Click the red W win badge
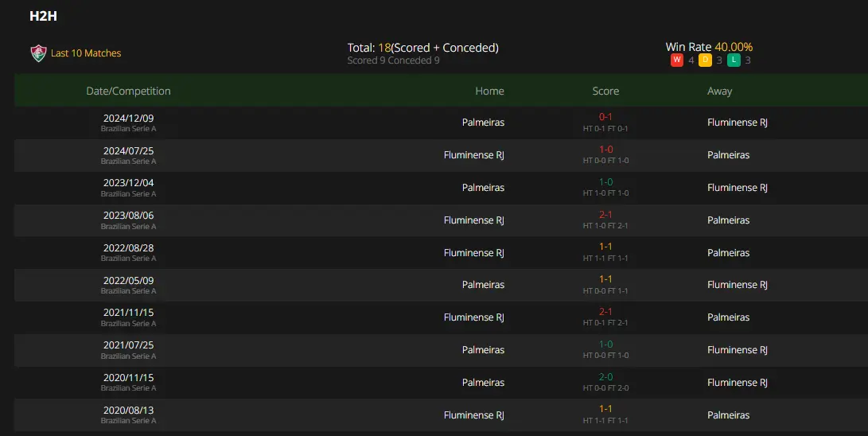This screenshot has height=436, width=868. click(x=676, y=60)
